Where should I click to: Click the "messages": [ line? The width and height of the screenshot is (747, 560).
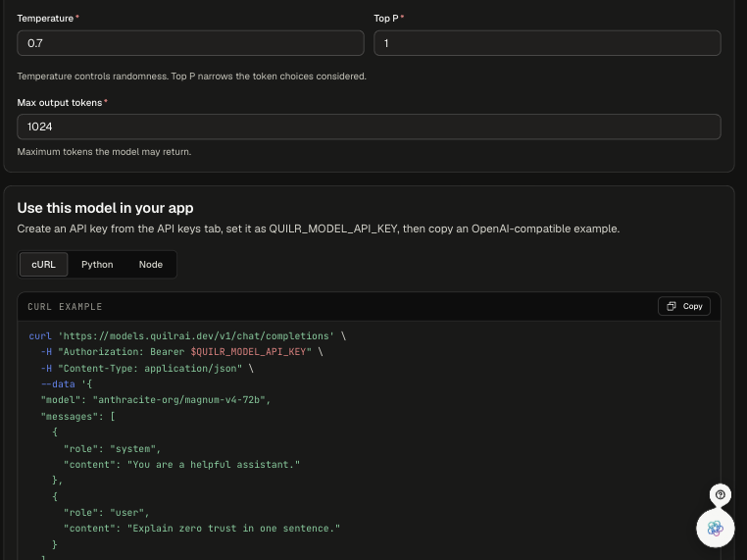point(77,417)
